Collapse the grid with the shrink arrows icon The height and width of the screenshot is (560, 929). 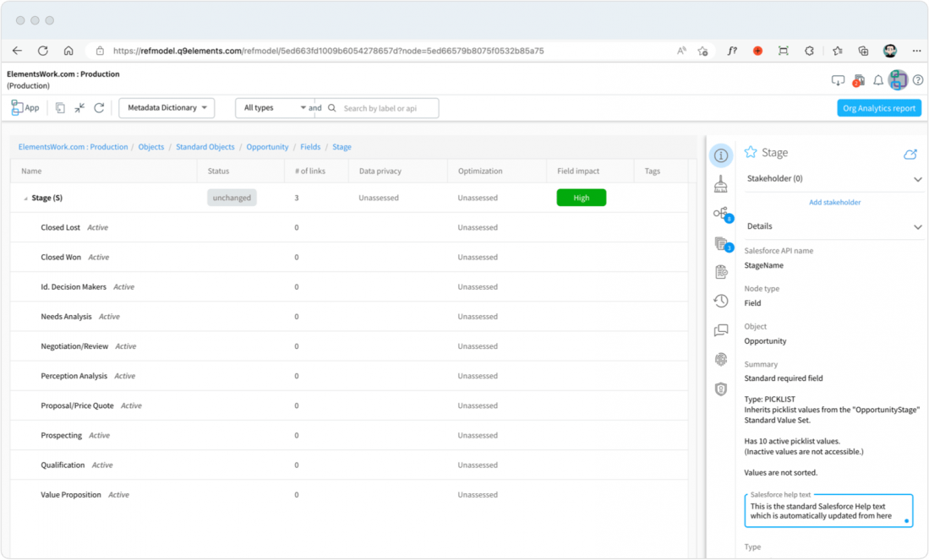pos(78,107)
